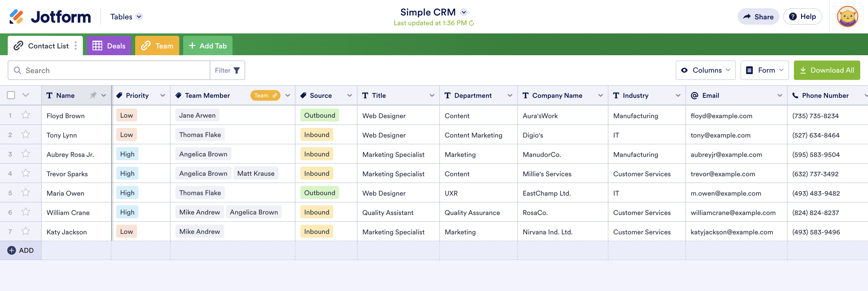
Task: Expand the Columns visibility dropdown
Action: pyautogui.click(x=705, y=70)
